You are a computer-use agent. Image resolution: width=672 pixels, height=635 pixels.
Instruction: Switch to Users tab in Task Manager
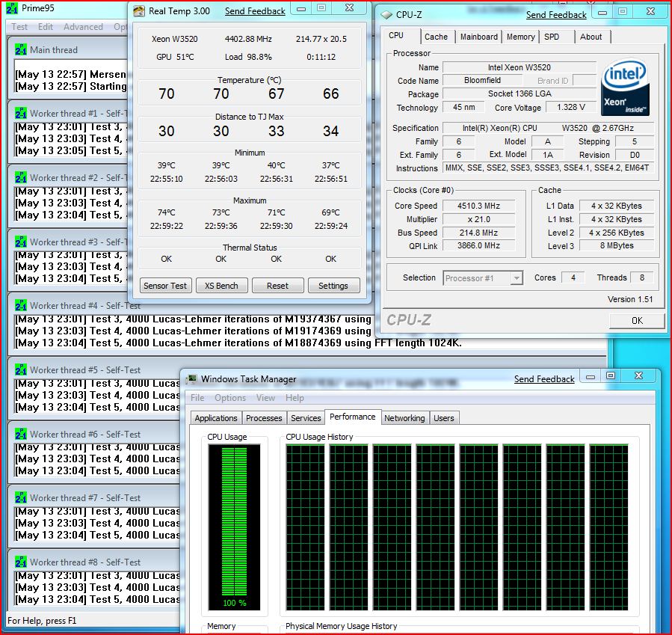[x=443, y=418]
